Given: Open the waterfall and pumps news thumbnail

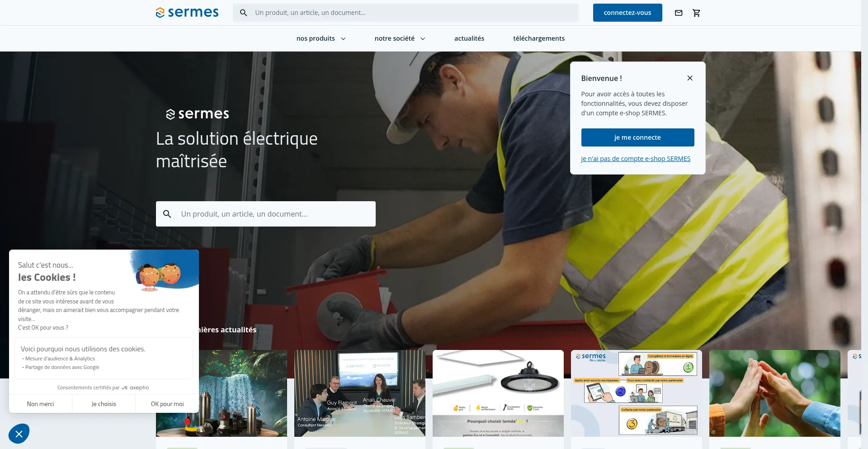Looking at the screenshot, I should (x=243, y=393).
